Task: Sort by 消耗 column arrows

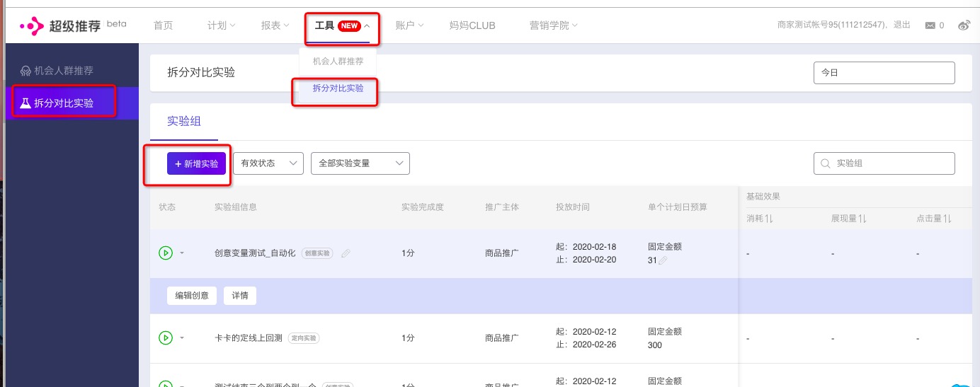Action: (769, 220)
